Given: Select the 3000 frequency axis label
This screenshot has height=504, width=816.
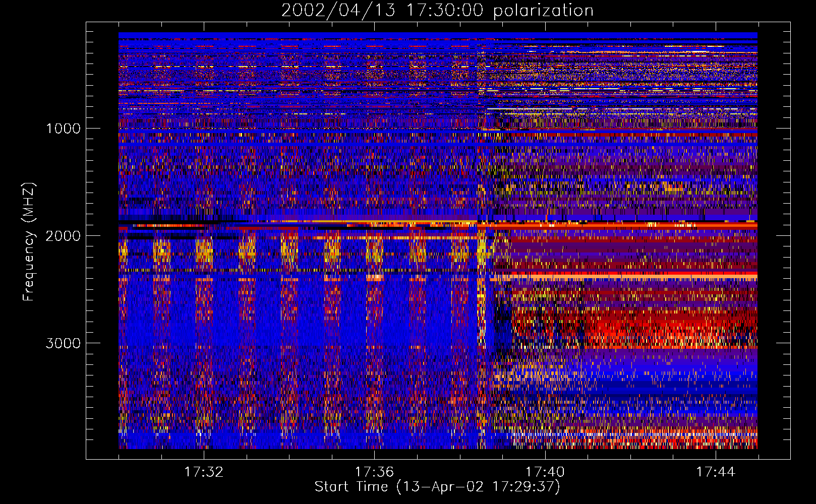Looking at the screenshot, I should pos(63,343).
